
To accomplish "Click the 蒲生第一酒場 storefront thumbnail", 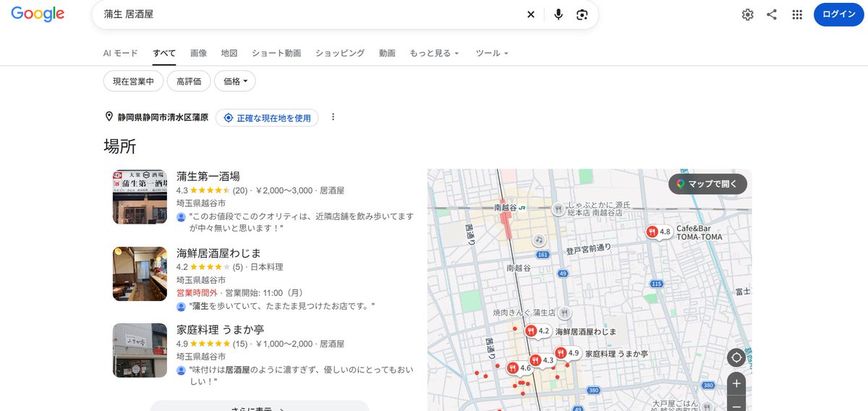I will tap(140, 197).
